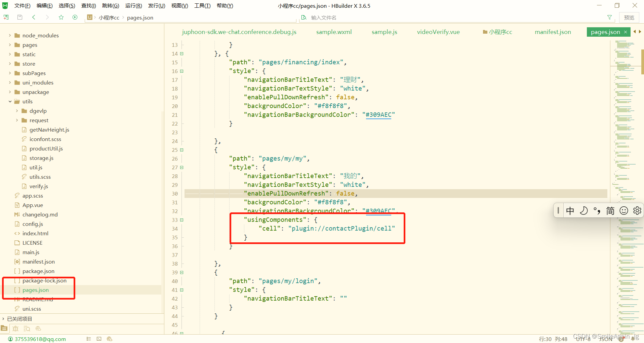Switch to the 小程序cc folder tab
The height and width of the screenshot is (343, 644).
[x=497, y=32]
